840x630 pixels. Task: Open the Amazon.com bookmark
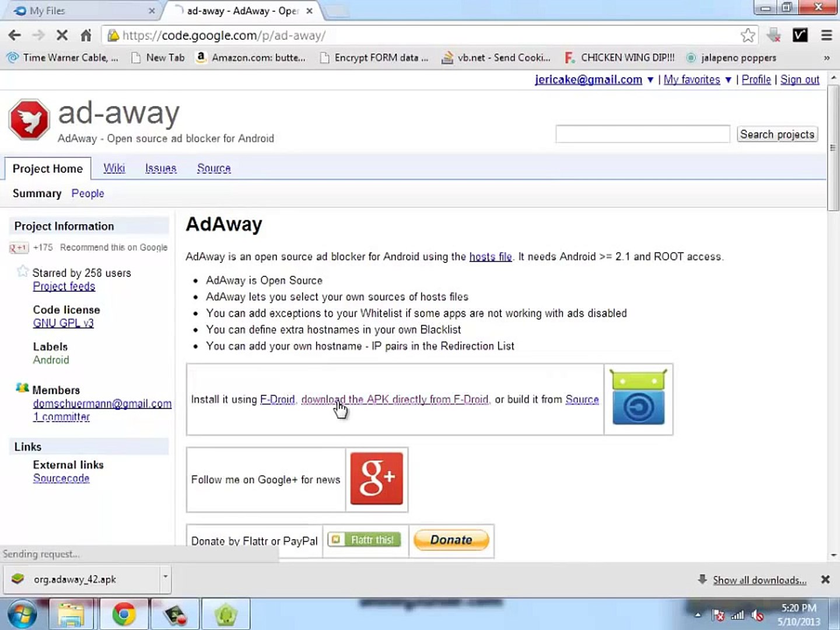[251, 58]
